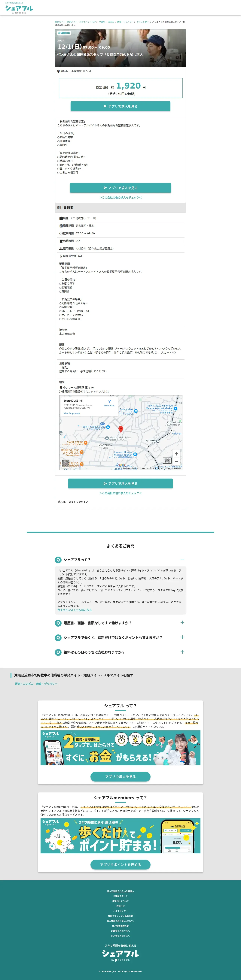This screenshot has height=980, width=241.
Task: Click the clipboard icon beside 職種詳細
Action: click(61, 226)
